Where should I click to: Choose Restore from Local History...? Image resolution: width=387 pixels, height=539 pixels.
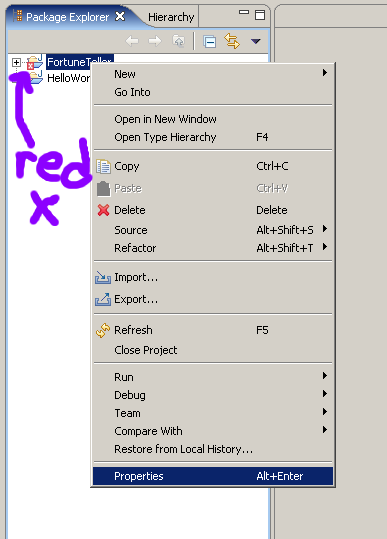[x=213, y=449]
